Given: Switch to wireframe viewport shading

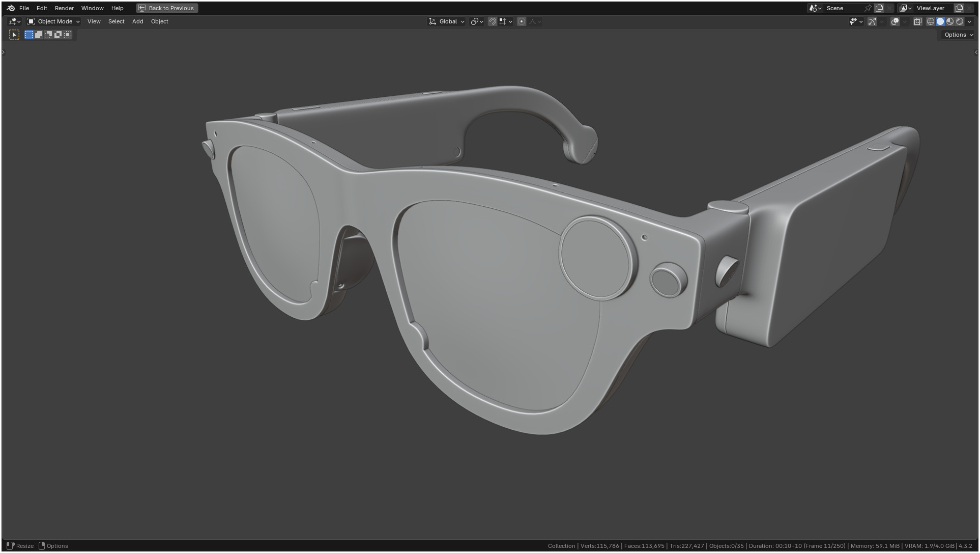Looking at the screenshot, I should point(931,21).
